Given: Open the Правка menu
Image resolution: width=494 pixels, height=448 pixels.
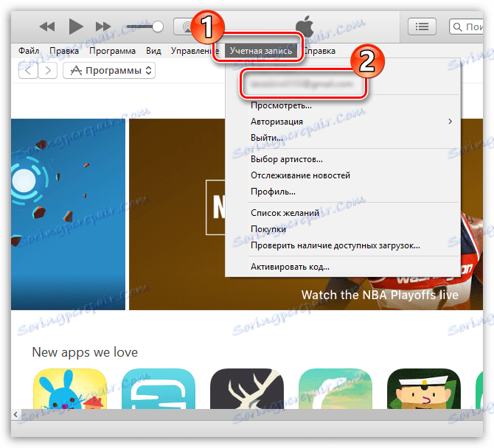Looking at the screenshot, I should point(64,51).
